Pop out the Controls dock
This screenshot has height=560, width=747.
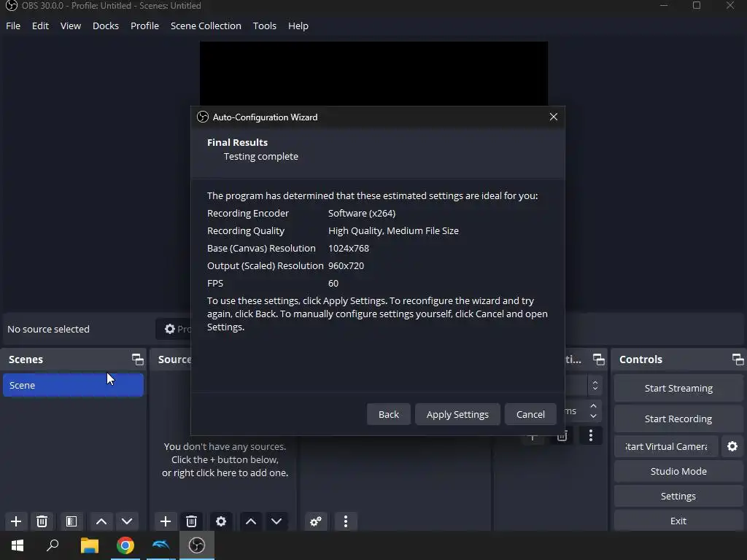[738, 359]
